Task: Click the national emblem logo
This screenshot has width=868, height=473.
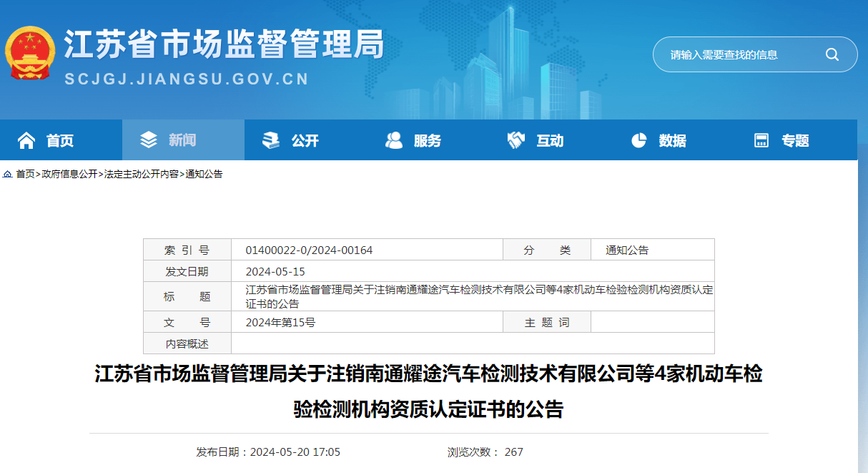Action: [x=29, y=54]
